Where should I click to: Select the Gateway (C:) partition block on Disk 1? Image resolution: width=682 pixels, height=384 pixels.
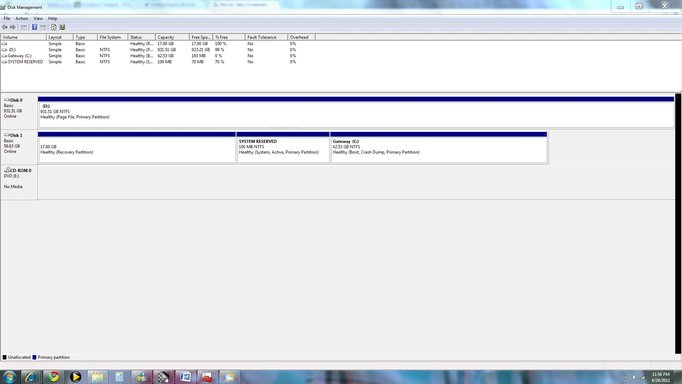pos(439,147)
